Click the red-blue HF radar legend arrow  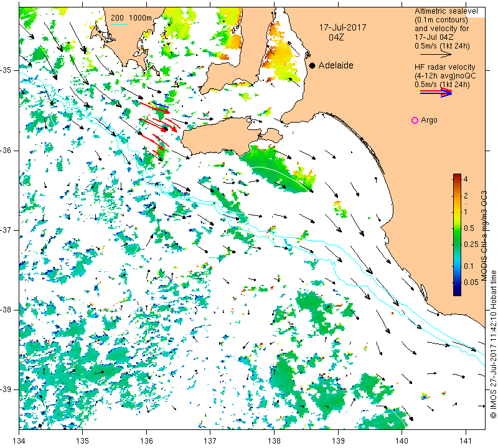coord(436,92)
